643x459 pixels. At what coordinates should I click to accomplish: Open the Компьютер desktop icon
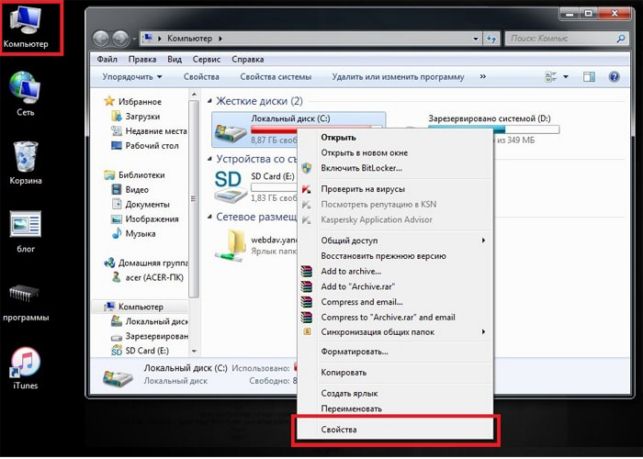click(x=26, y=26)
